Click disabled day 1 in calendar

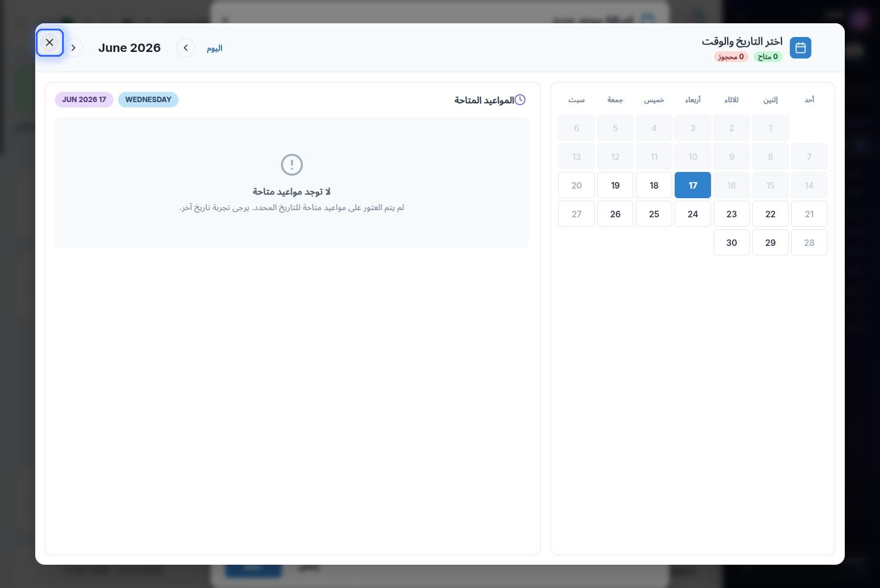click(x=770, y=128)
